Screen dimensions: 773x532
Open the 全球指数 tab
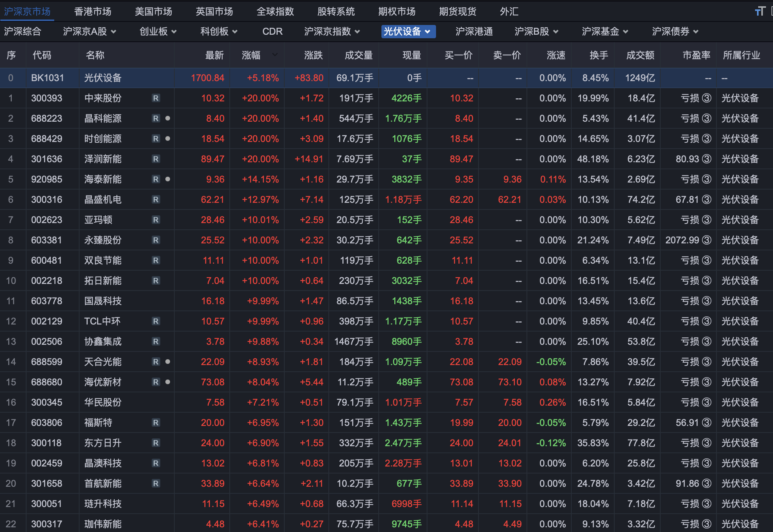click(275, 12)
